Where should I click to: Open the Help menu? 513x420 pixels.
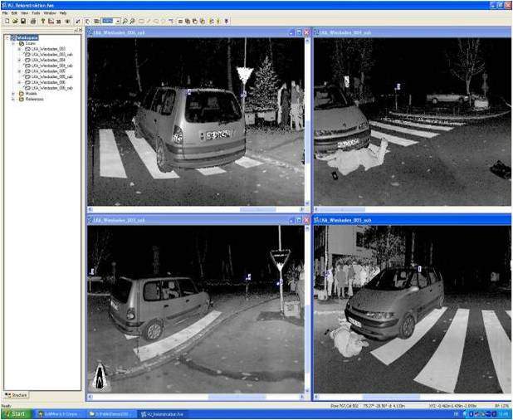(63, 13)
